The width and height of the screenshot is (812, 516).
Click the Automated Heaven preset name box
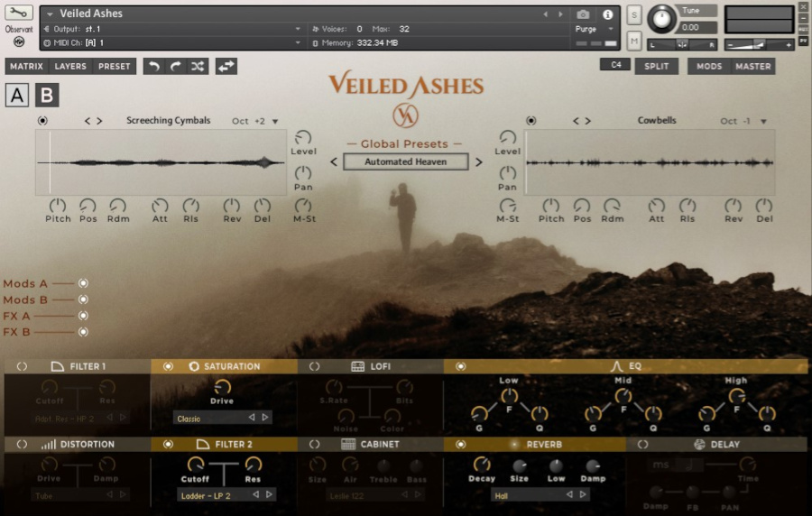405,162
